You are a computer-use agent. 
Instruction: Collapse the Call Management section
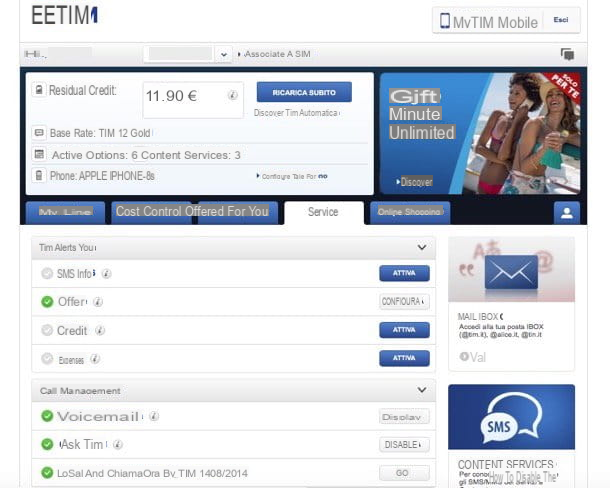pos(422,390)
